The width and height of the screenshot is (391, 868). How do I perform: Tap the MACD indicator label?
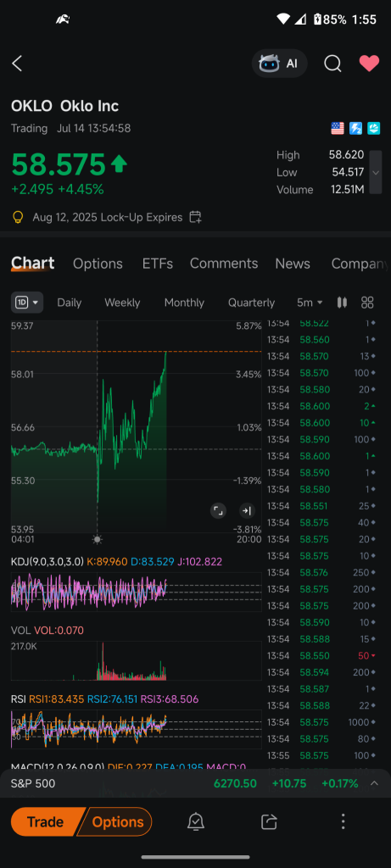tap(58, 766)
